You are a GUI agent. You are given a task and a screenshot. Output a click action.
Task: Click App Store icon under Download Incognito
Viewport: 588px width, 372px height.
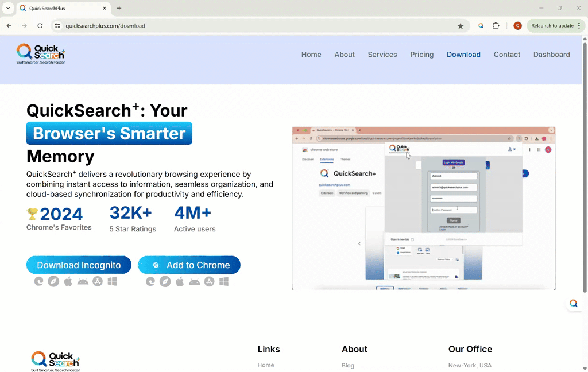pos(98,281)
